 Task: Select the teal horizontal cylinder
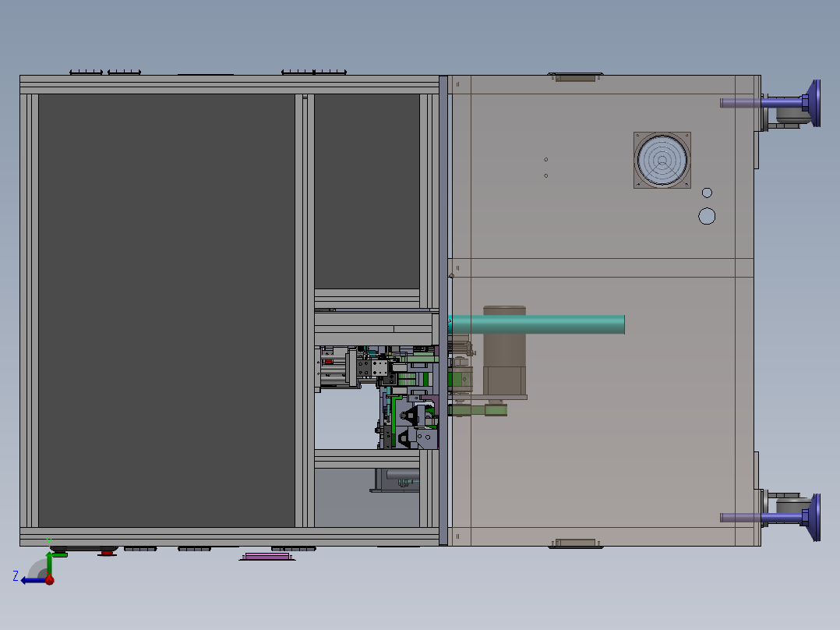(536, 325)
